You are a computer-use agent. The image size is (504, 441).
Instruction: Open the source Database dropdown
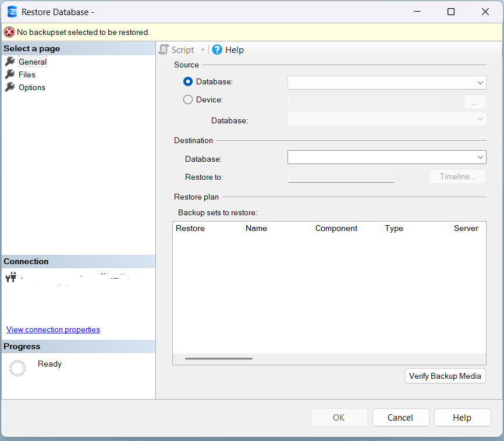[x=481, y=82]
